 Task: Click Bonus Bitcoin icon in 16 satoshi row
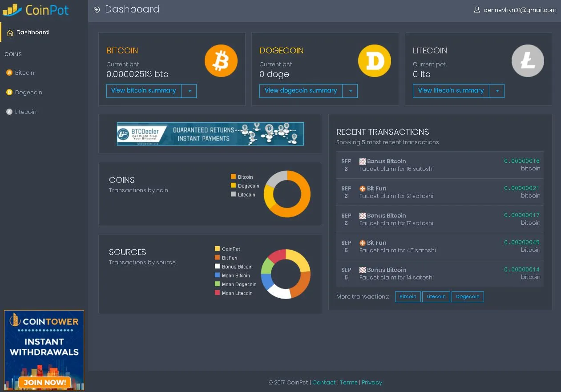pos(363,162)
